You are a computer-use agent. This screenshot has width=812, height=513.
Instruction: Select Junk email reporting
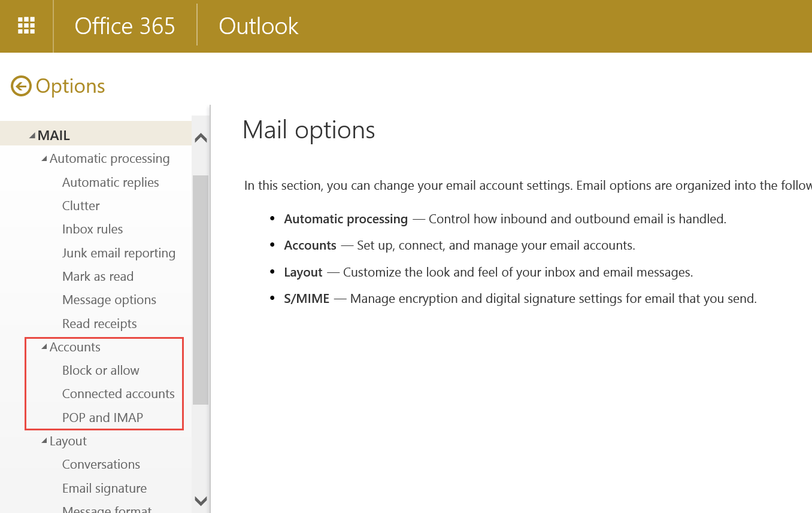pos(119,253)
